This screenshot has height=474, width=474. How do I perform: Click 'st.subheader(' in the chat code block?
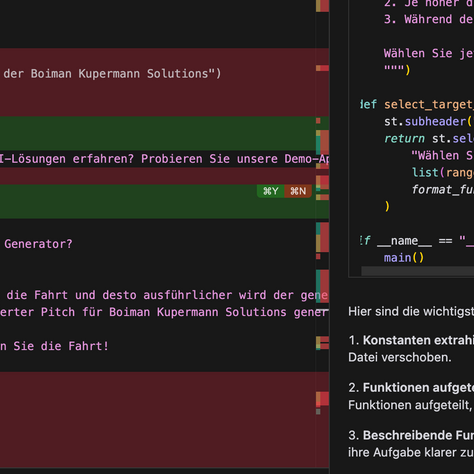click(429, 121)
